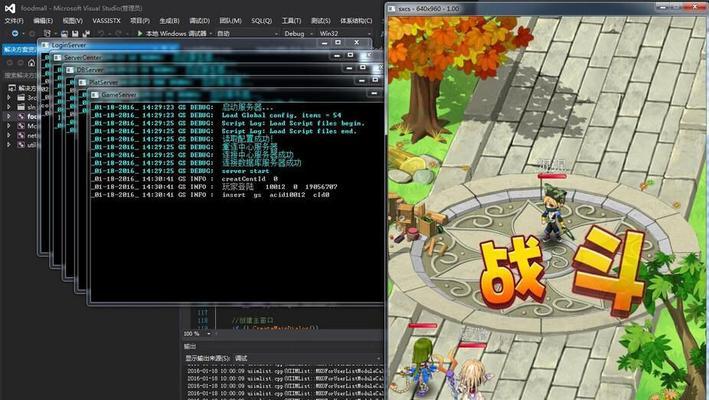Click the Visual Studio logo icon

pyautogui.click(x=9, y=8)
